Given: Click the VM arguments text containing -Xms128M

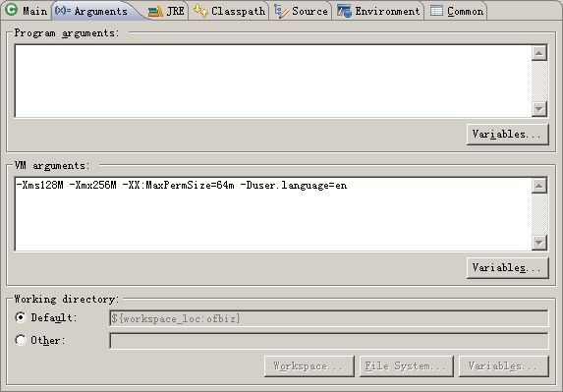Looking at the screenshot, I should 182,186.
